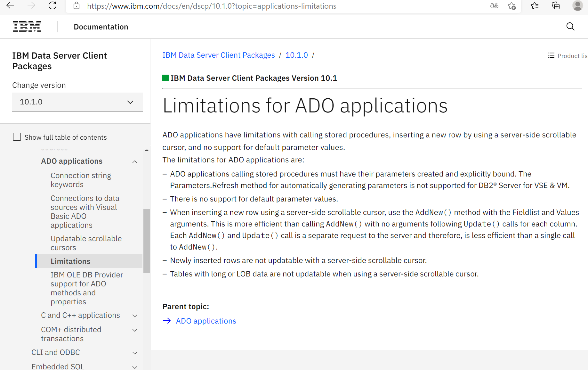The width and height of the screenshot is (588, 370).
Task: Reload the page with refresh icon
Action: [x=52, y=5]
